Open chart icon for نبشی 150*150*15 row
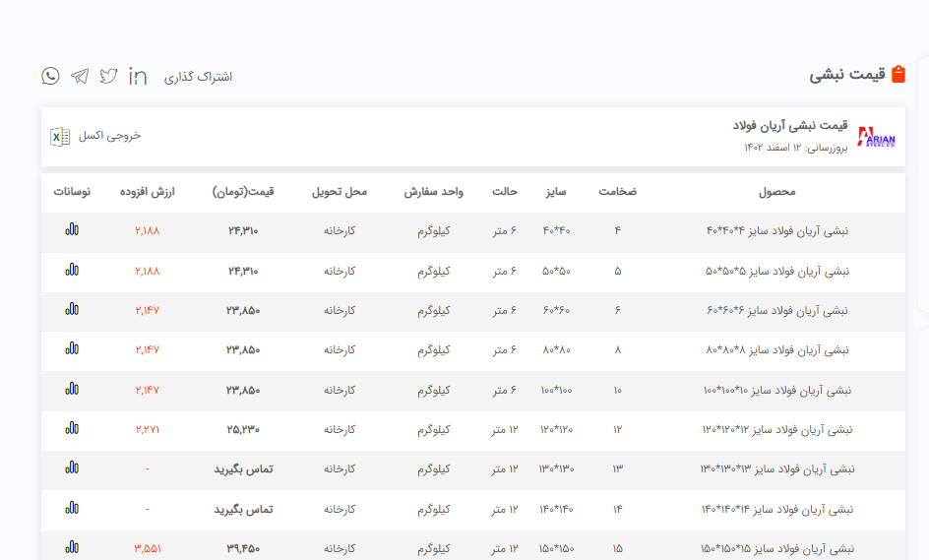This screenshot has height=560, width=929. coord(72,547)
